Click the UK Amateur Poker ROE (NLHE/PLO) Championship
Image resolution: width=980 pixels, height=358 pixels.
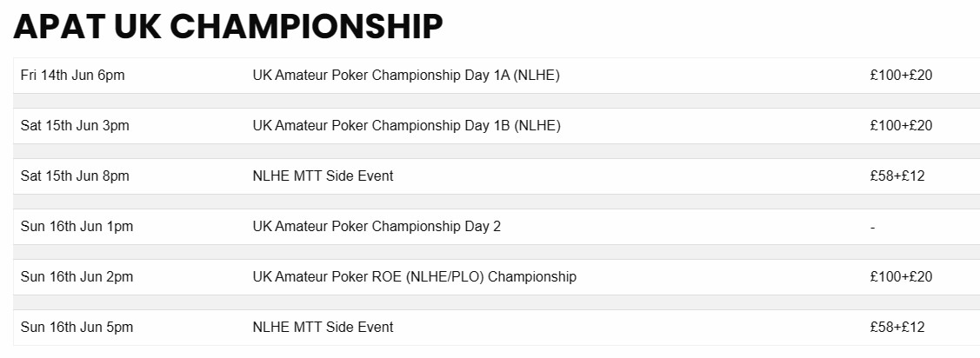(414, 277)
